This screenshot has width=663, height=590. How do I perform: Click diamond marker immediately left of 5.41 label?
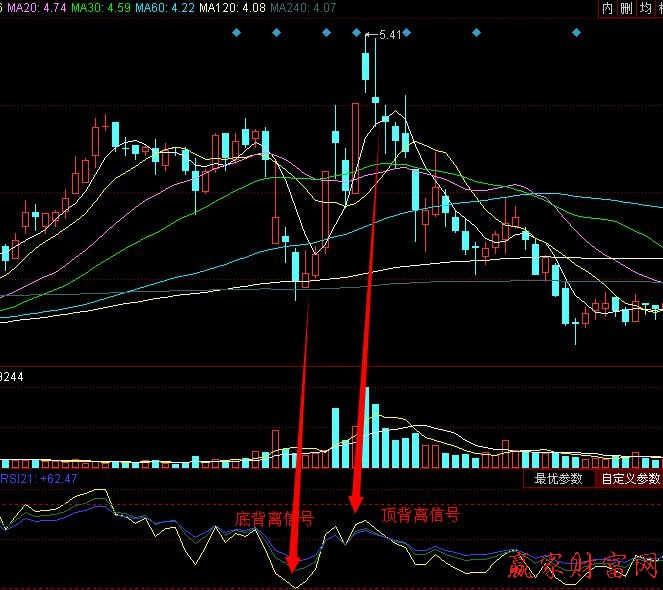point(357,33)
